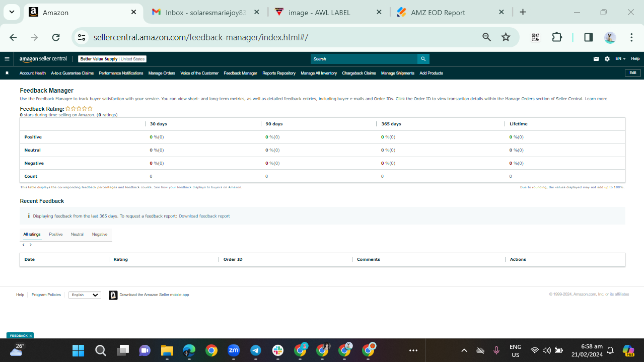644x362 pixels.
Task: Open Account Health in the nav bar
Action: click(33, 74)
